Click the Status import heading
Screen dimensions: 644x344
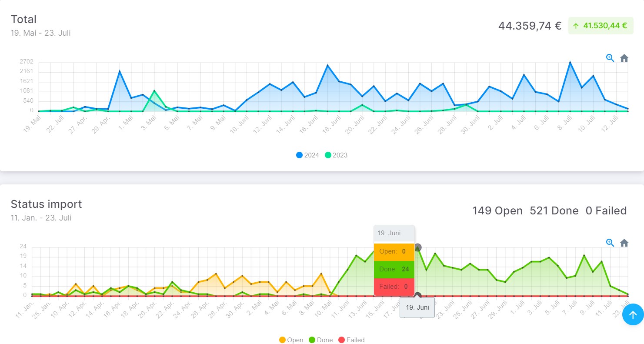point(46,204)
